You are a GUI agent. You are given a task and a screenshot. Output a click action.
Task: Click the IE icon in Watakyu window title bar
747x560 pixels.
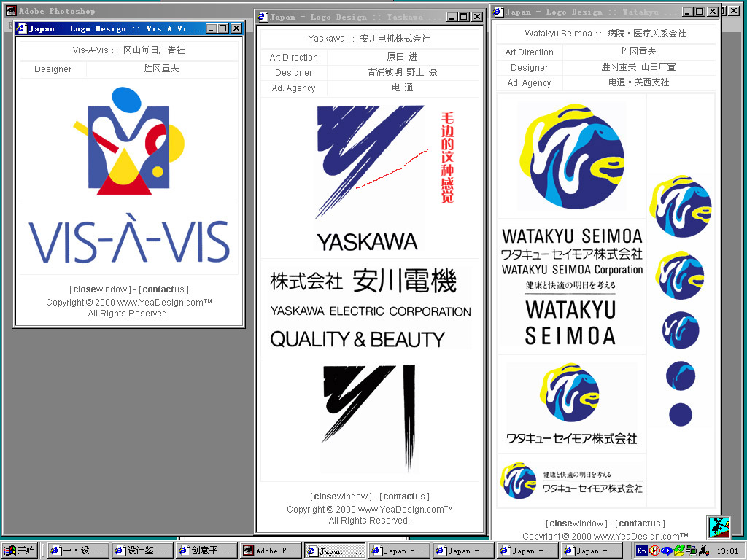[x=498, y=12]
